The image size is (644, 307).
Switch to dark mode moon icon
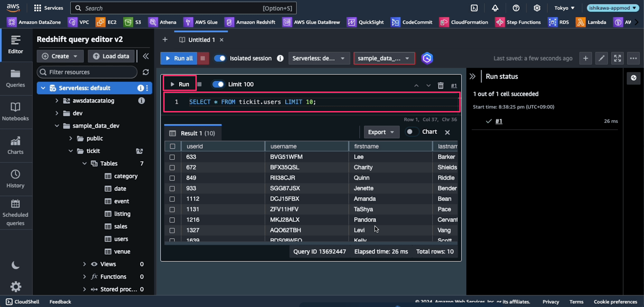[15, 265]
